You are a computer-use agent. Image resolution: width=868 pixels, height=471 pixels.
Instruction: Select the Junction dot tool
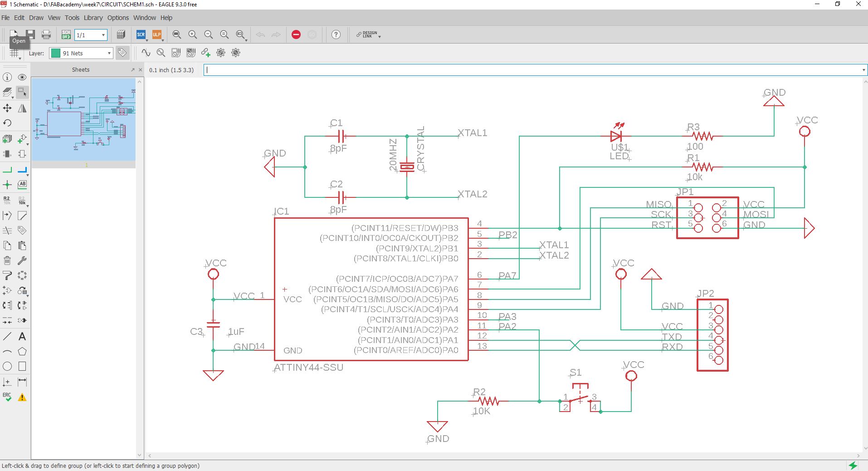(7, 185)
